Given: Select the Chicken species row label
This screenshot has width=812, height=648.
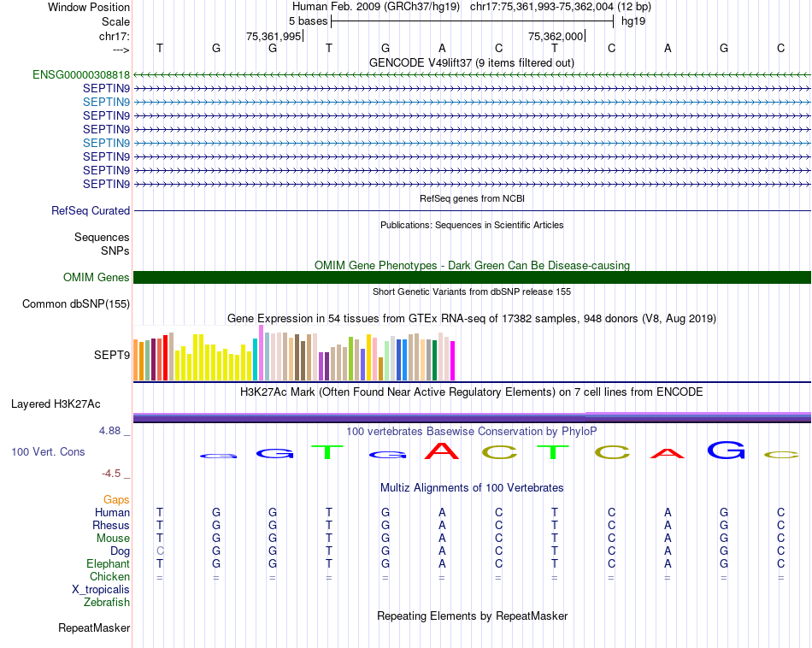Looking at the screenshot, I should tap(109, 576).
